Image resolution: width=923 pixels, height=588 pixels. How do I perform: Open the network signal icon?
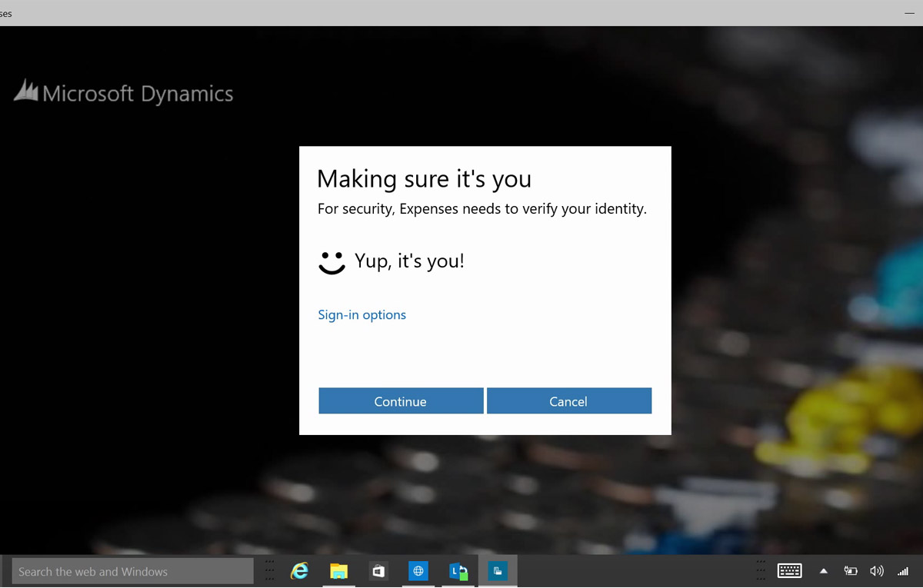click(x=902, y=571)
